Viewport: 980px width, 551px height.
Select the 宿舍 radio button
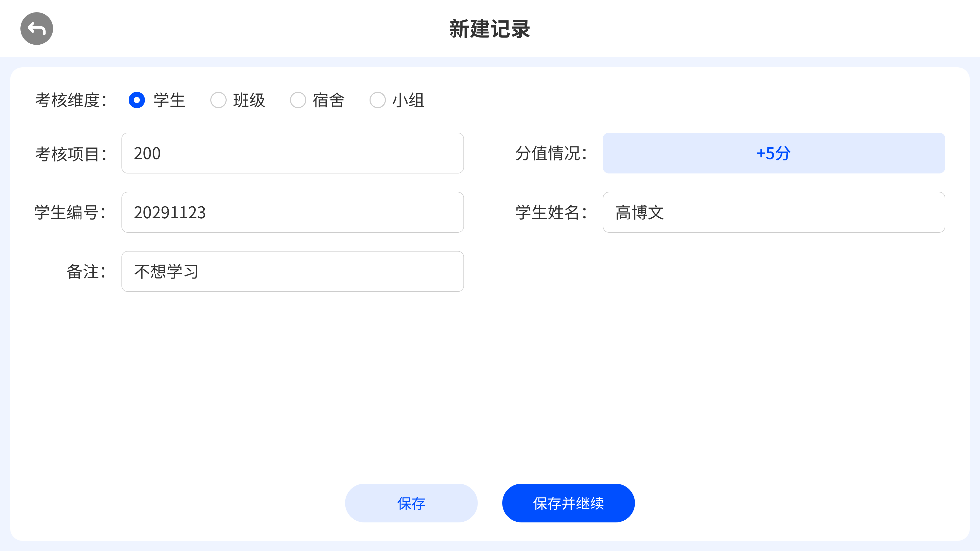(x=298, y=100)
